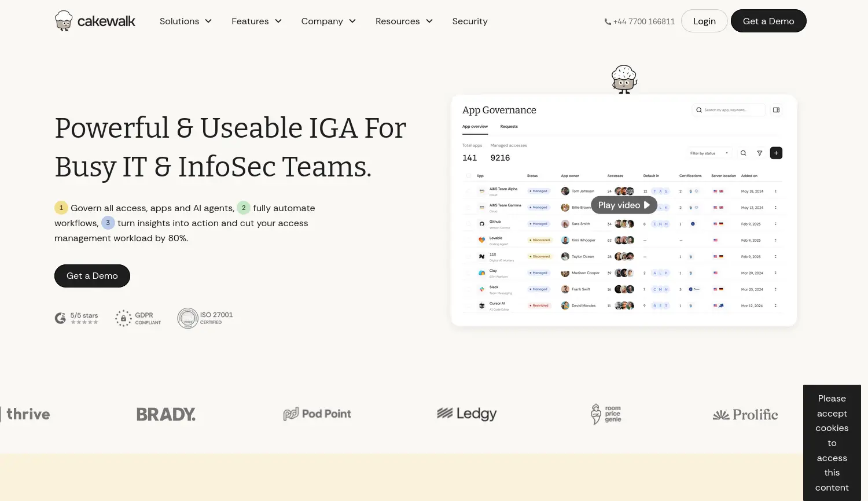Expand the Resources navigation dropdown
The height and width of the screenshot is (501, 868).
404,21
